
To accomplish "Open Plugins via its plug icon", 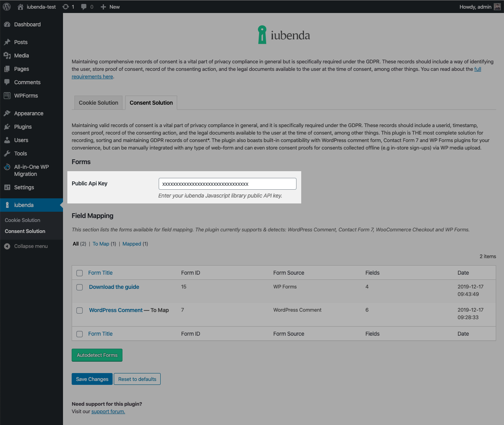I will coord(7,127).
